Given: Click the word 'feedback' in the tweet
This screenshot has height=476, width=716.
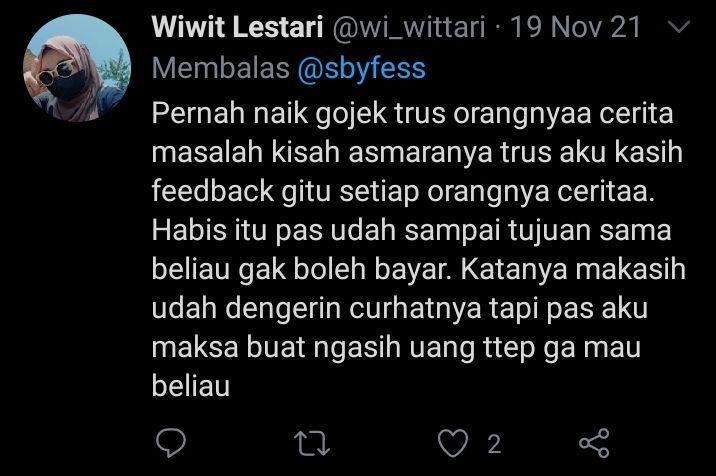Looking at the screenshot, I should pyautogui.click(x=212, y=190).
